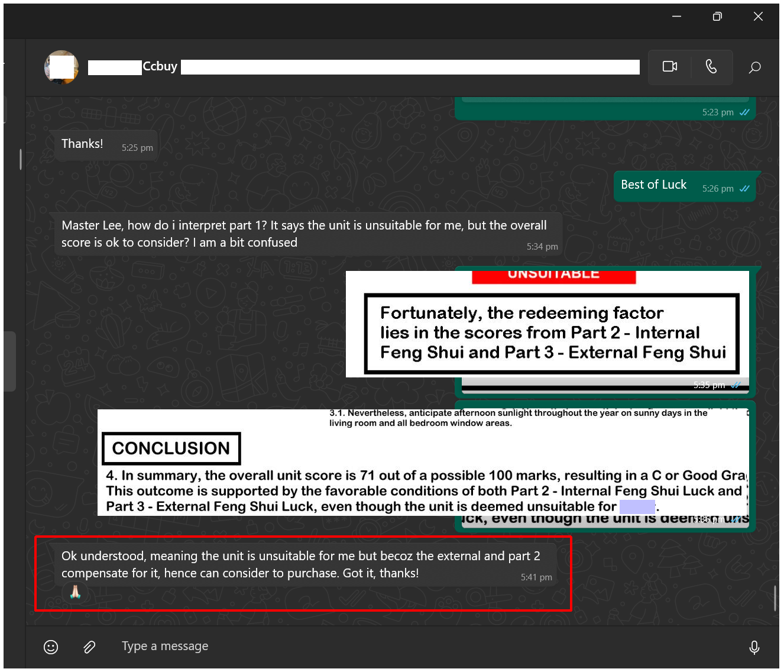This screenshot has width=784, height=672.
Task: Click the contact profile picture
Action: point(61,67)
